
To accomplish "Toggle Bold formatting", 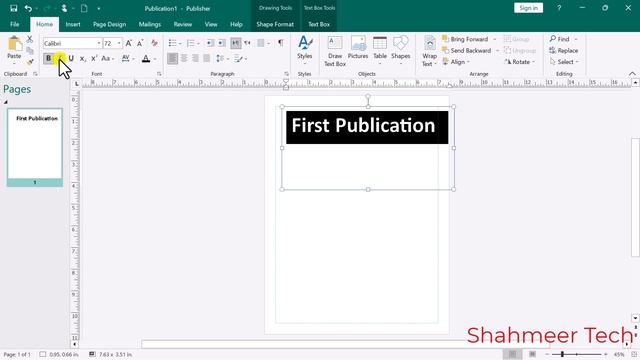I will click(49, 59).
